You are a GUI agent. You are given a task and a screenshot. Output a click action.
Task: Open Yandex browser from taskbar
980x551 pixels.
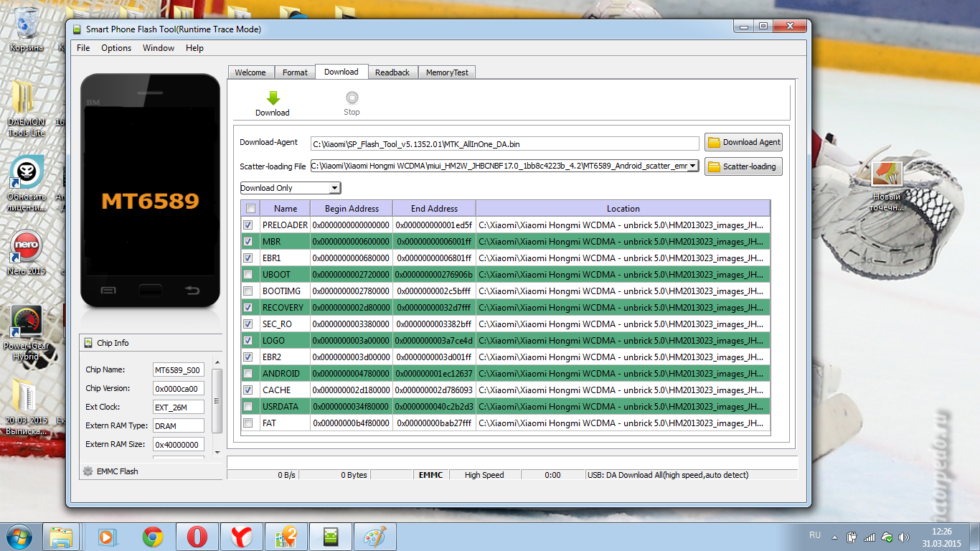pyautogui.click(x=241, y=537)
